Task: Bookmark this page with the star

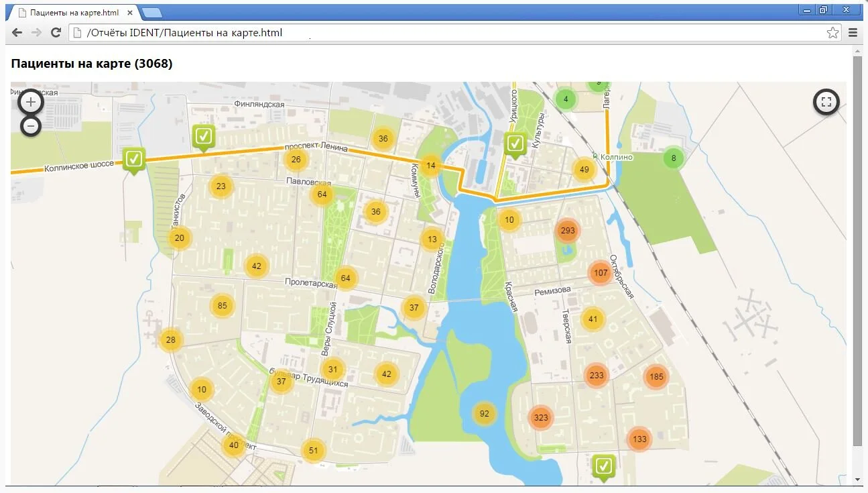Action: click(x=832, y=33)
